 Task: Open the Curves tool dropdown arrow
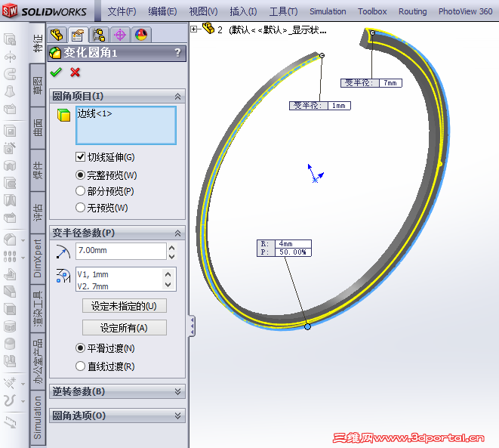23,401
